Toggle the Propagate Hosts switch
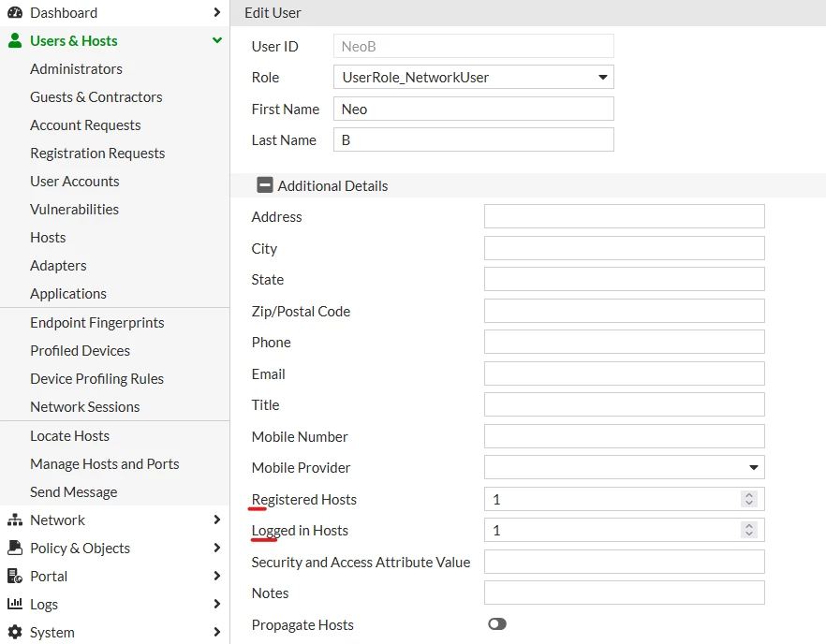 pyautogui.click(x=496, y=624)
